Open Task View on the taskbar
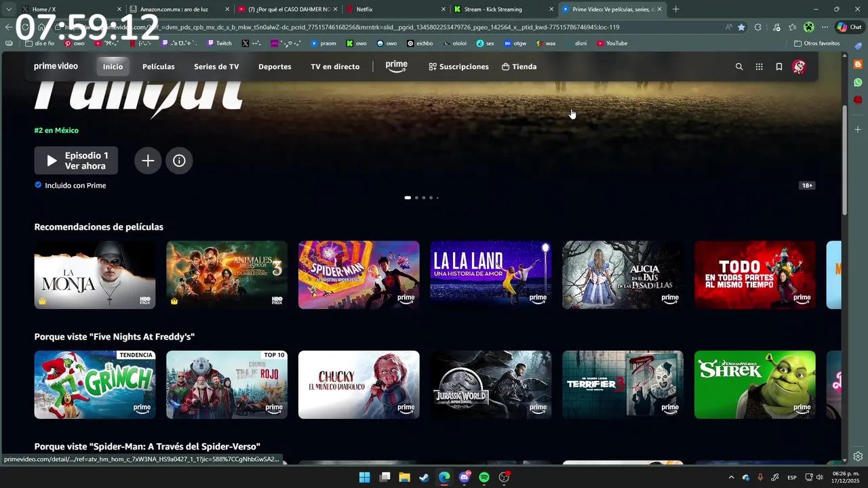This screenshot has height=488, width=868. (384, 477)
